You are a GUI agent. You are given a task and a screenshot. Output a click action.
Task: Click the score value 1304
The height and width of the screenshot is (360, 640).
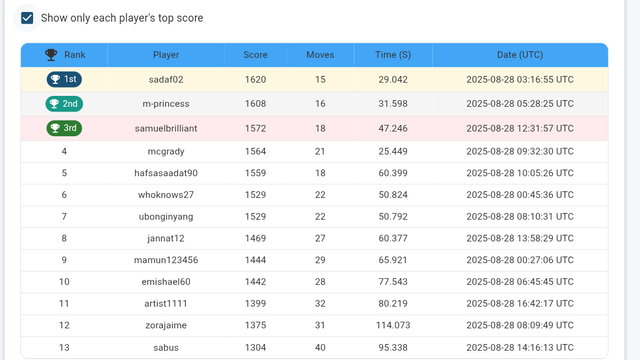256,348
